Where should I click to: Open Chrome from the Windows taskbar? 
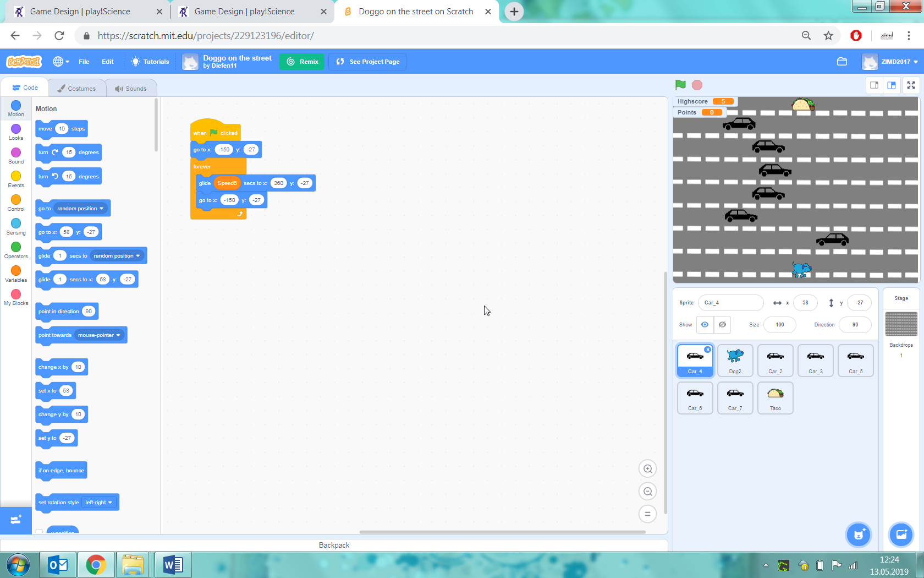[x=96, y=565]
